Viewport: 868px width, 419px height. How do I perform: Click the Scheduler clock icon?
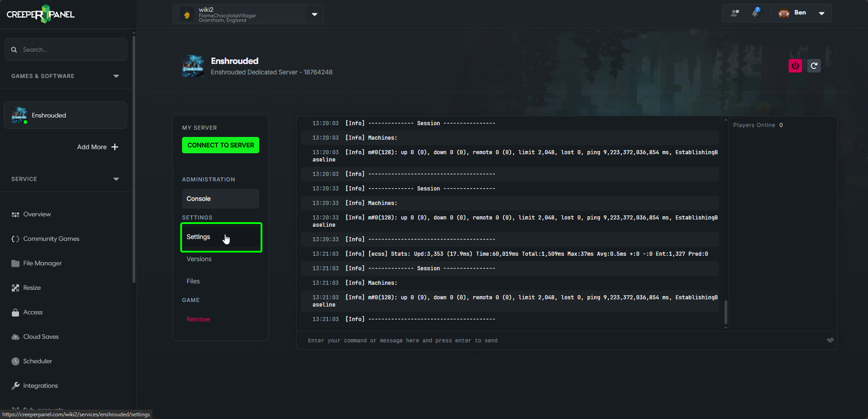[x=15, y=361]
